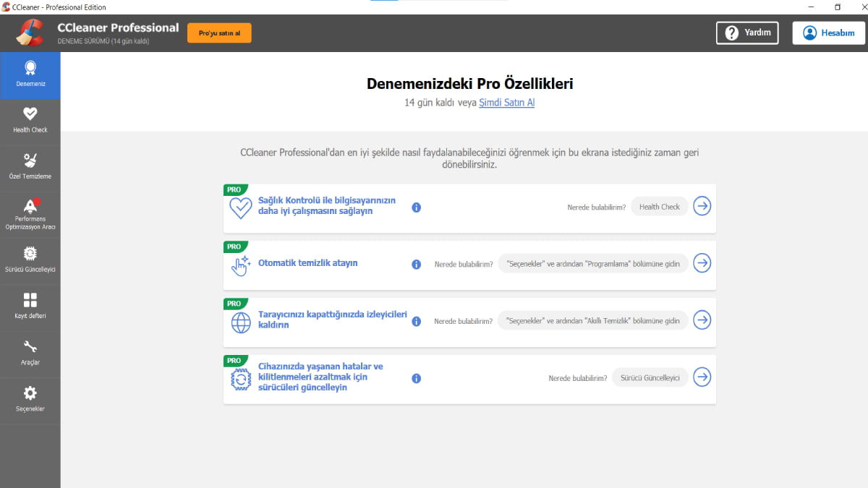Click the Seçenekler Programlama hint pill
This screenshot has height=488, width=868.
(592, 263)
